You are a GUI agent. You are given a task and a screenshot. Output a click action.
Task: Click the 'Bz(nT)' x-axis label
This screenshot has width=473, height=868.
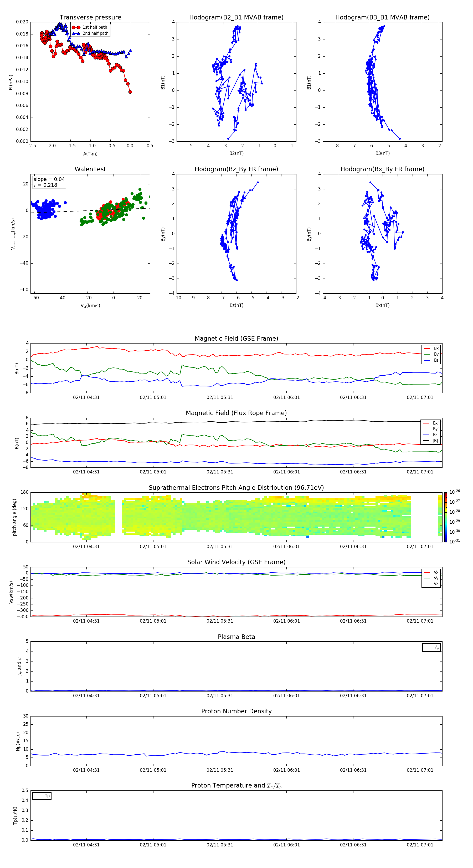[x=236, y=305]
